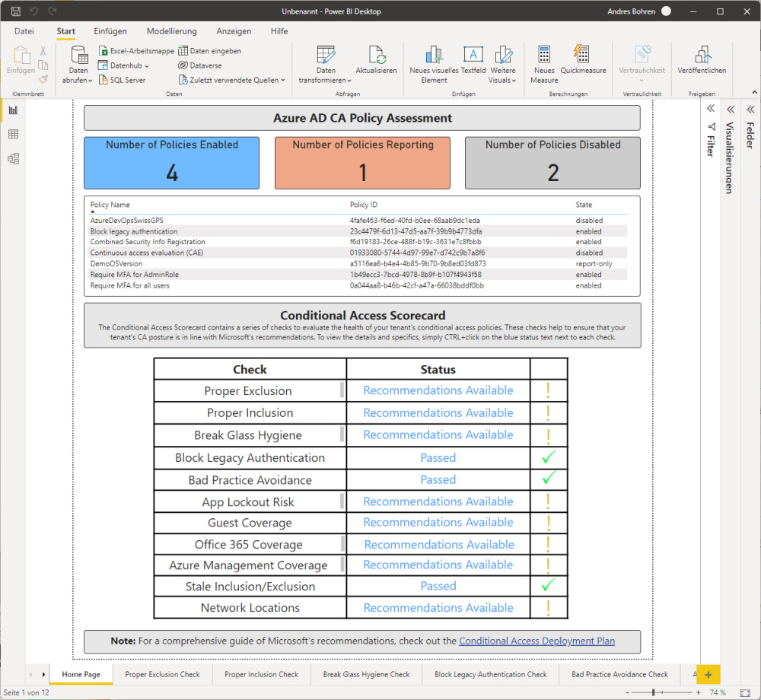761x700 pixels.
Task: Connect to SQL Server source
Action: pos(123,80)
